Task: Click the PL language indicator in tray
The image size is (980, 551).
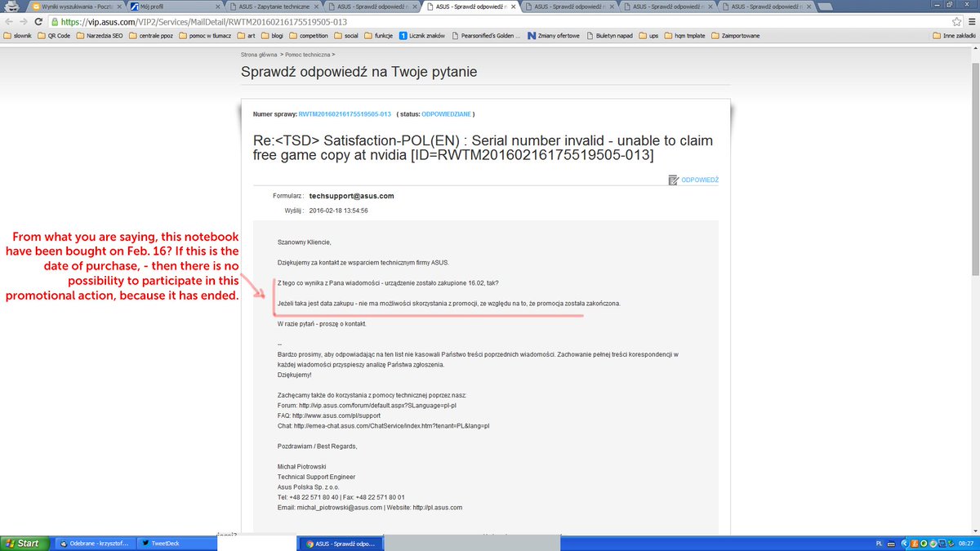Action: [878, 543]
